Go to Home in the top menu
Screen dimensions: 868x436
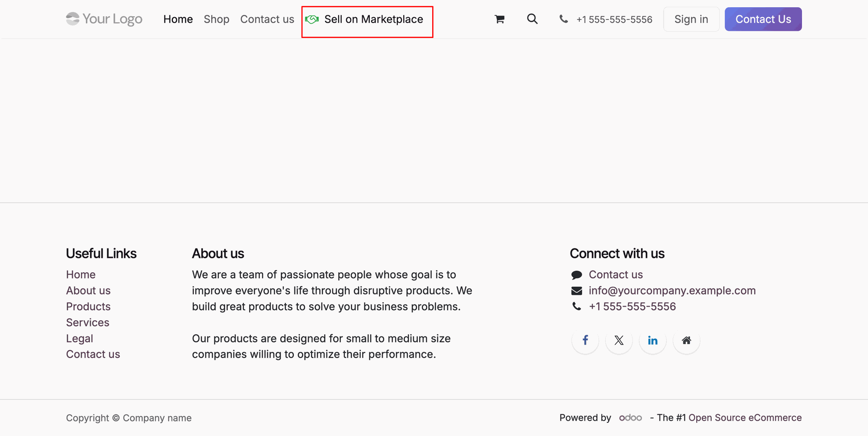[x=178, y=19]
